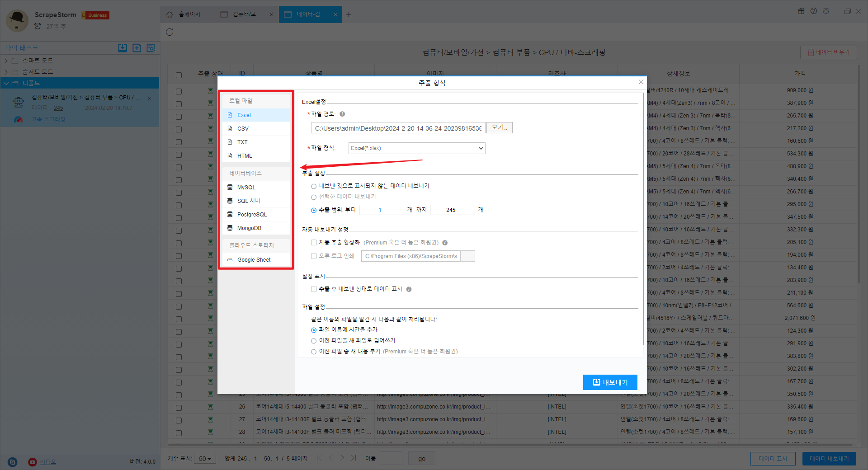Image resolution: width=868 pixels, height=470 pixels.
Task: Click the 데이터 내보내기 button
Action: click(x=829, y=459)
